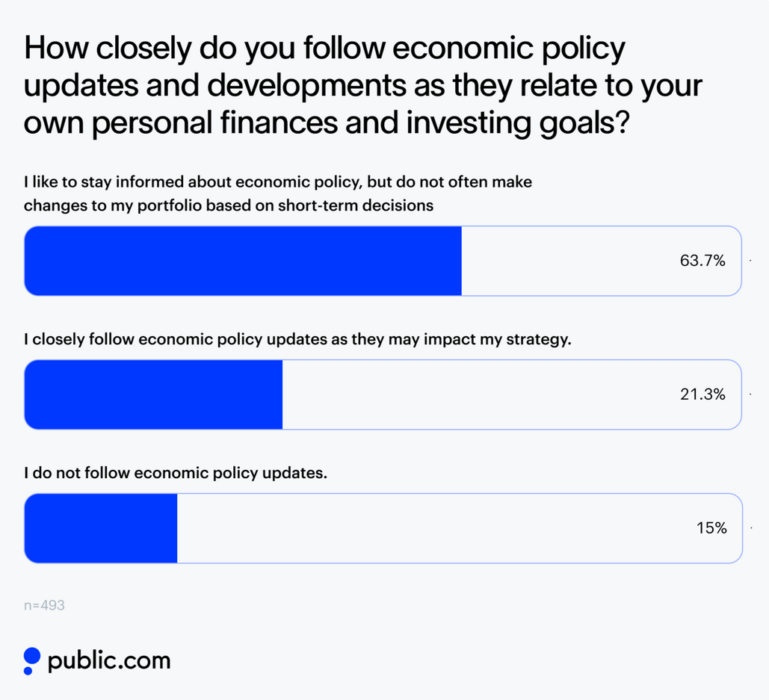Click the empty white part of the 15% bar
Screen dimensions: 769x700
click(433, 528)
